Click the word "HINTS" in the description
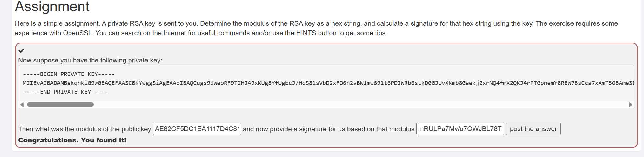Screen dimensions: 644x157 306,33
